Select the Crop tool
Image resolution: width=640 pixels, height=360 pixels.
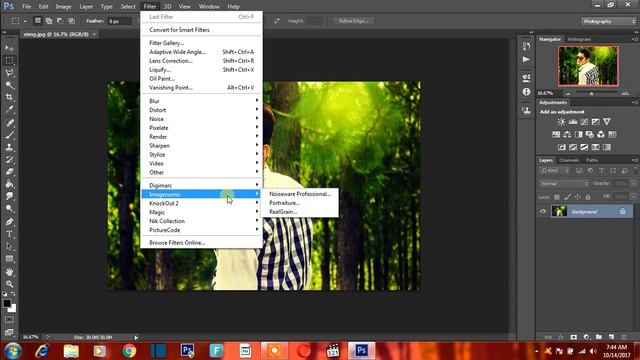[x=9, y=97]
